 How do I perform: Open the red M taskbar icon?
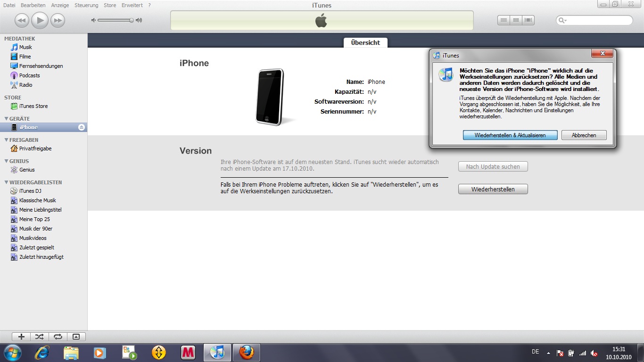point(188,353)
